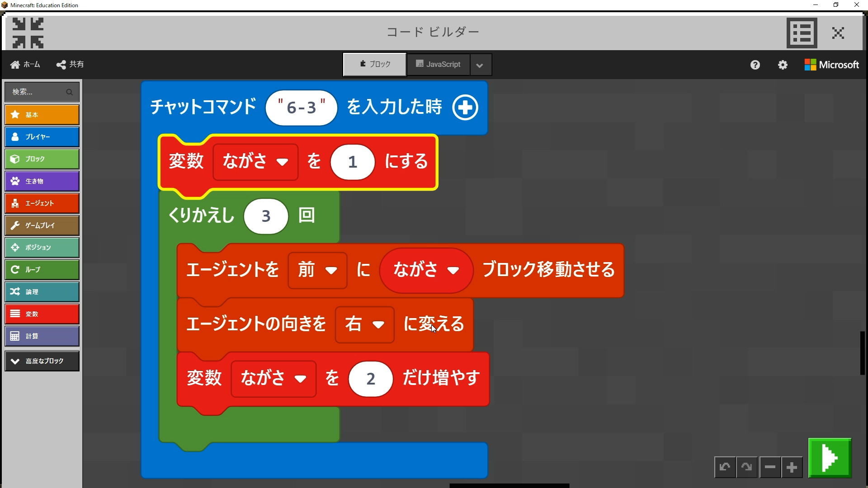
Task: Open the help question mark icon
Action: pyautogui.click(x=755, y=65)
